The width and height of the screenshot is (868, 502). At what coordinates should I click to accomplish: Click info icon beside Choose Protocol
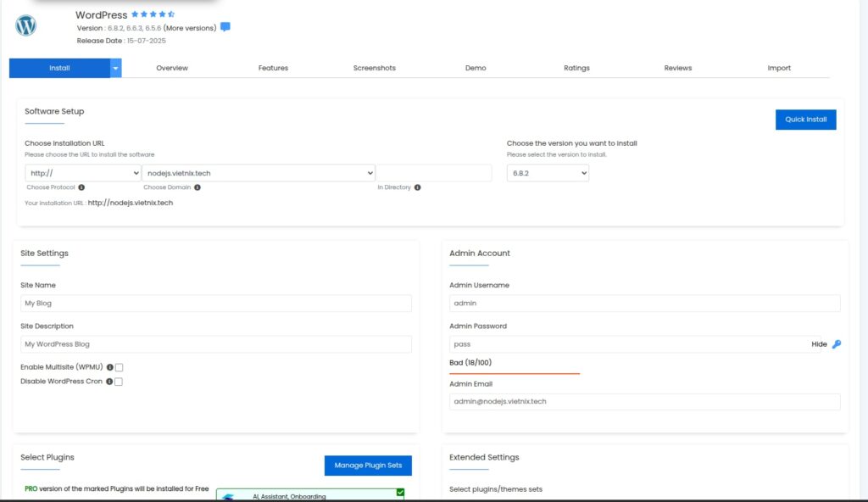click(x=81, y=187)
